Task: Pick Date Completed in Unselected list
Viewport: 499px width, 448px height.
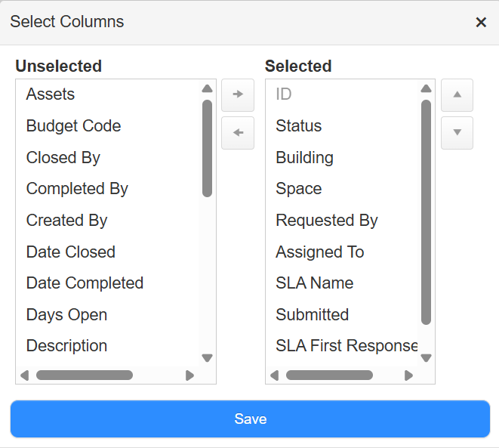Action: tap(85, 283)
